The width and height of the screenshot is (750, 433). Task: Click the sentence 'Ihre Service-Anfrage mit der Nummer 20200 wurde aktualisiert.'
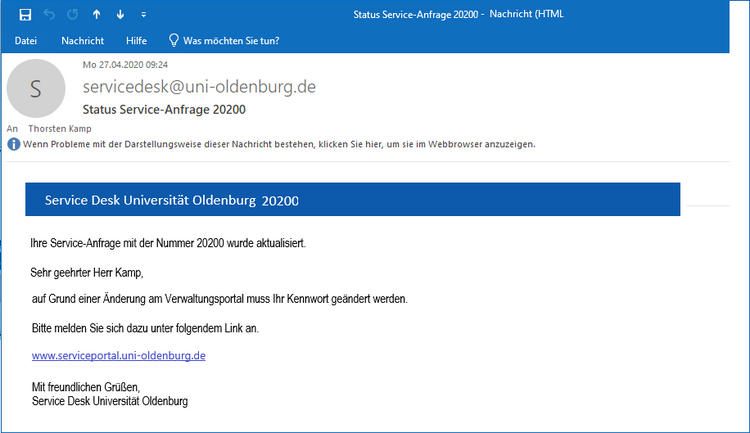click(168, 243)
